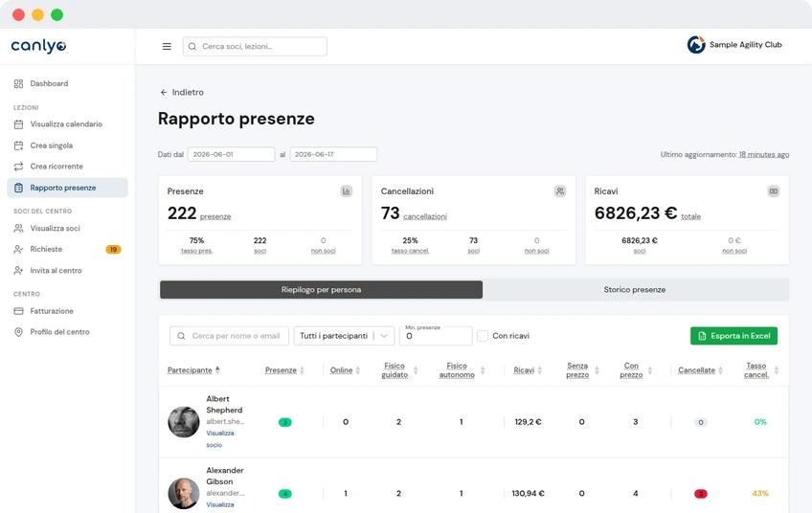Expand the Tutti i partecipanti dropdown
Viewport: 812px width, 513px height.
344,336
